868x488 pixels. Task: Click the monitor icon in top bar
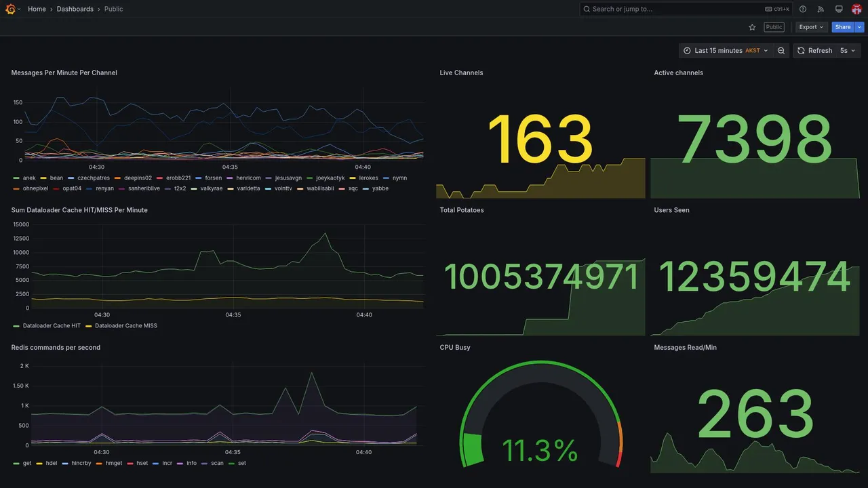click(839, 9)
